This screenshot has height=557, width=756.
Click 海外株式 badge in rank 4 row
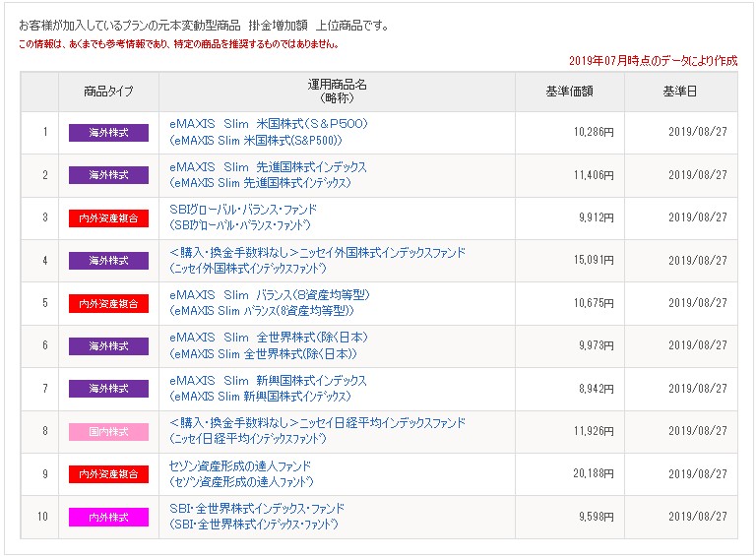coord(108,261)
